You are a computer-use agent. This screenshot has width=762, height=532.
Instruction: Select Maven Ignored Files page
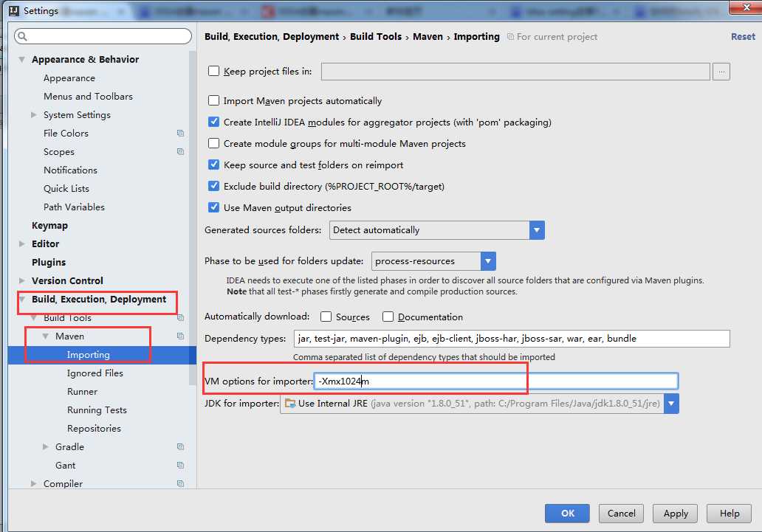pos(95,373)
